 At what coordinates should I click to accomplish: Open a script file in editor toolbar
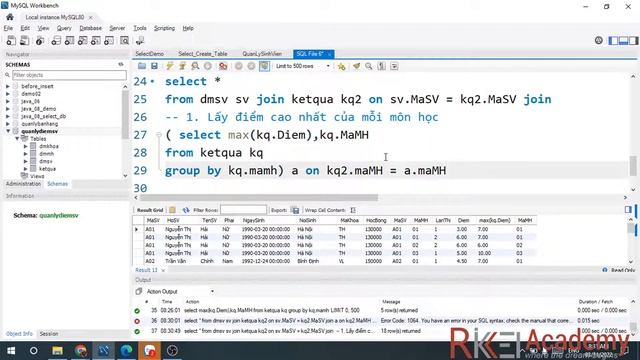[x=142, y=66]
